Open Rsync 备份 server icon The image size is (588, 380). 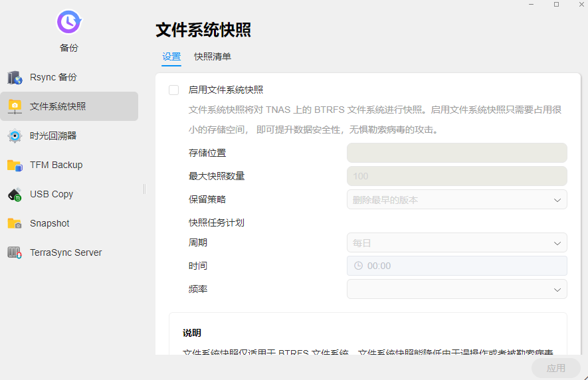click(15, 77)
